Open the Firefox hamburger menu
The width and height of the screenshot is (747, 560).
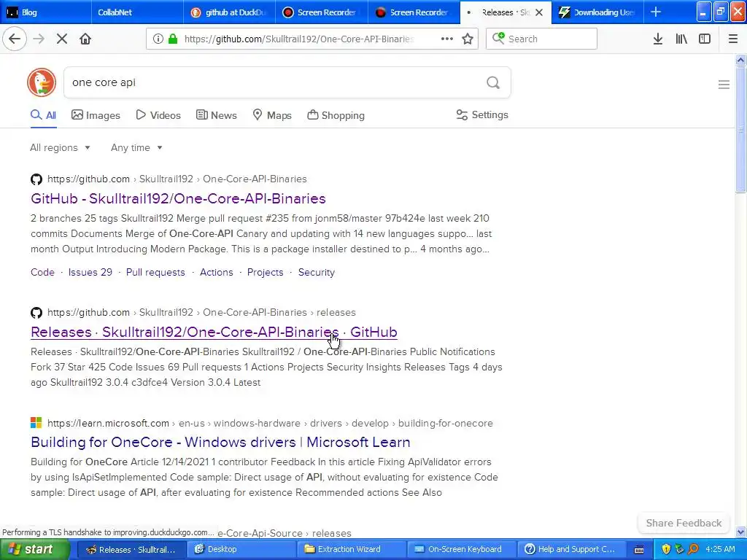(733, 39)
